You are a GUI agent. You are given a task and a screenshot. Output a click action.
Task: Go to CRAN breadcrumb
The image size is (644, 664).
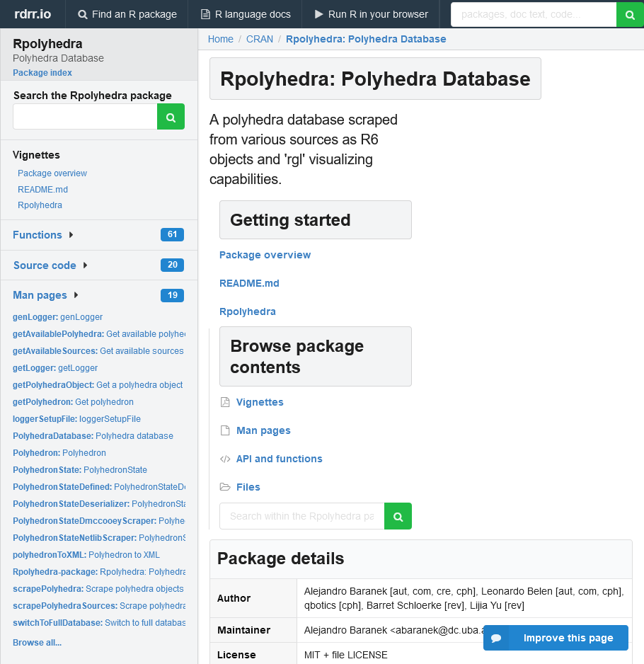pos(260,39)
